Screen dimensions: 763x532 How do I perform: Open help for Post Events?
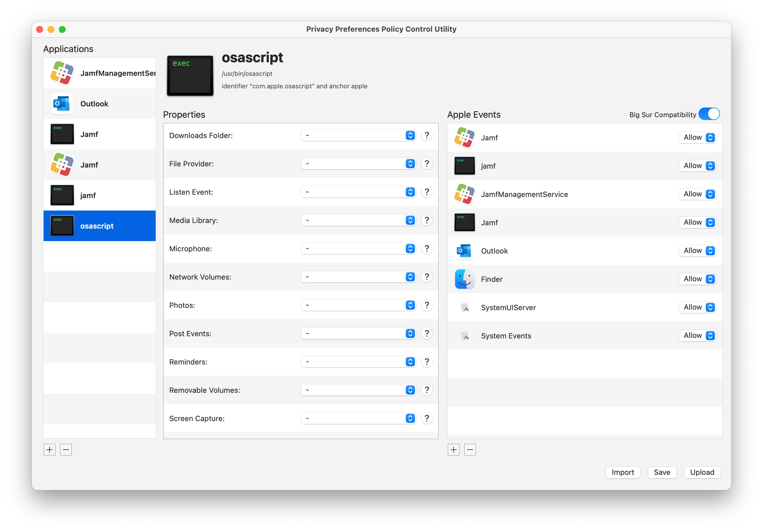tap(427, 333)
